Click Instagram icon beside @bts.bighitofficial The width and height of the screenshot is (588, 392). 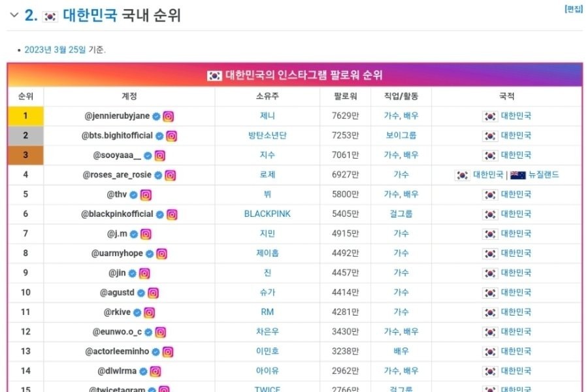(x=172, y=136)
